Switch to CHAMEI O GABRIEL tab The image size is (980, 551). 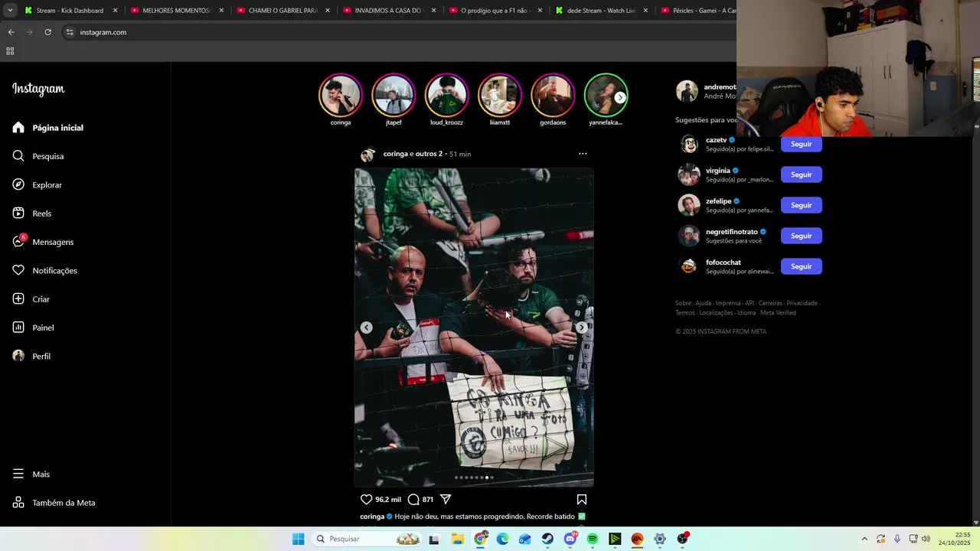(283, 11)
